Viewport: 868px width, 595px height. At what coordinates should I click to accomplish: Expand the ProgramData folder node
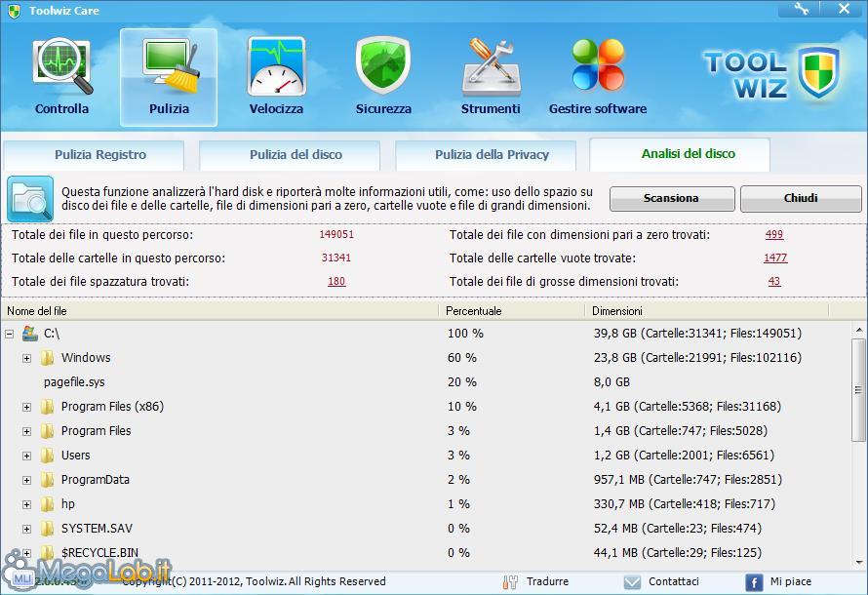click(26, 480)
